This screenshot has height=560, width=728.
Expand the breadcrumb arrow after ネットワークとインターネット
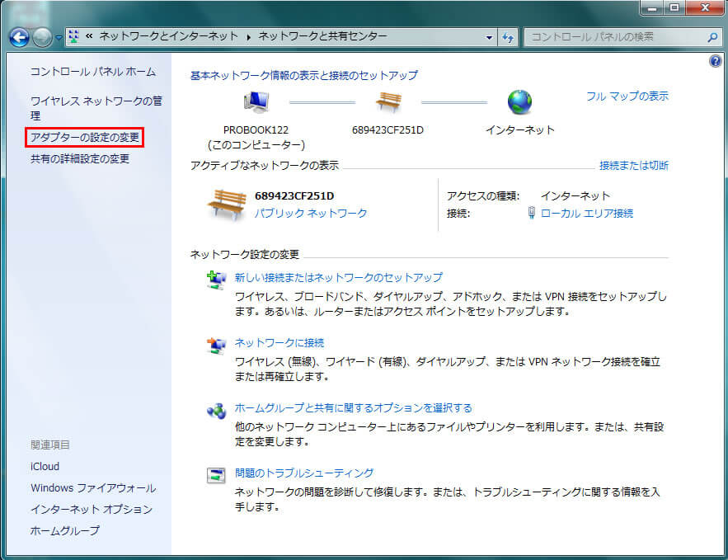click(x=247, y=37)
